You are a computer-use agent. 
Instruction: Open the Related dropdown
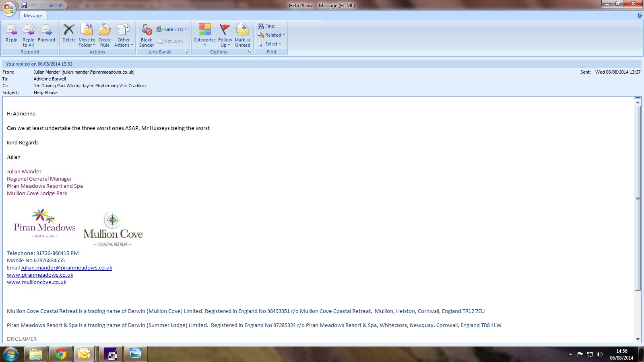pos(271,35)
